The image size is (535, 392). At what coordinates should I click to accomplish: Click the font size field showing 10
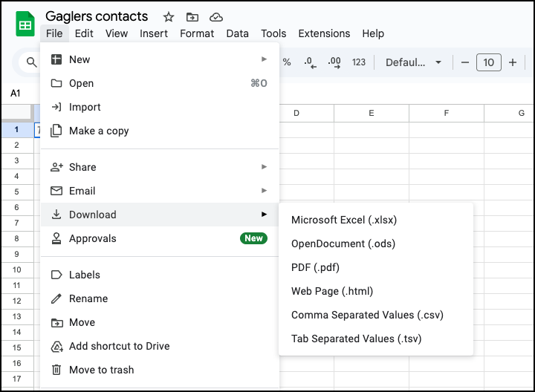coord(489,62)
